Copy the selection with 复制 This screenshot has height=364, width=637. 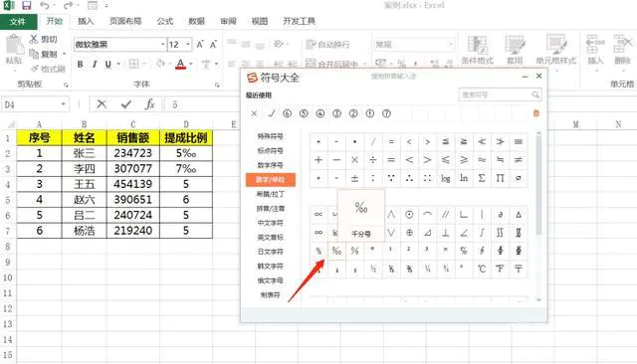pos(44,54)
